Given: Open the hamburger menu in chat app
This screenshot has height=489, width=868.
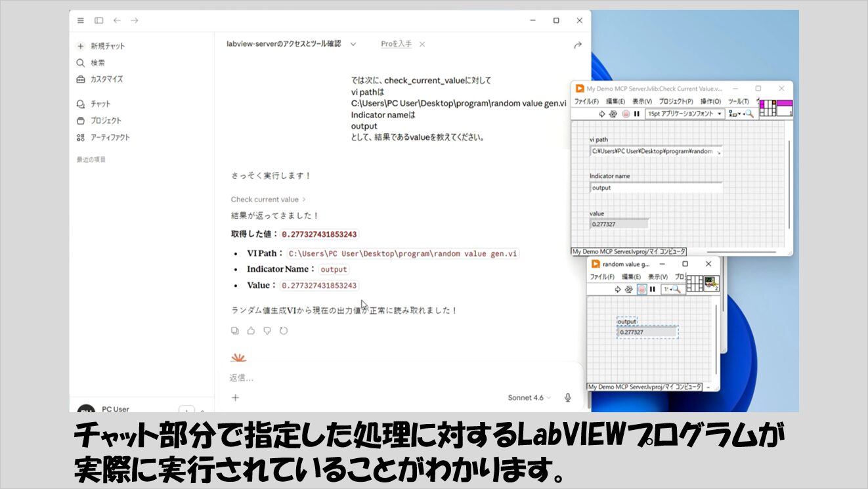Looking at the screenshot, I should (81, 20).
